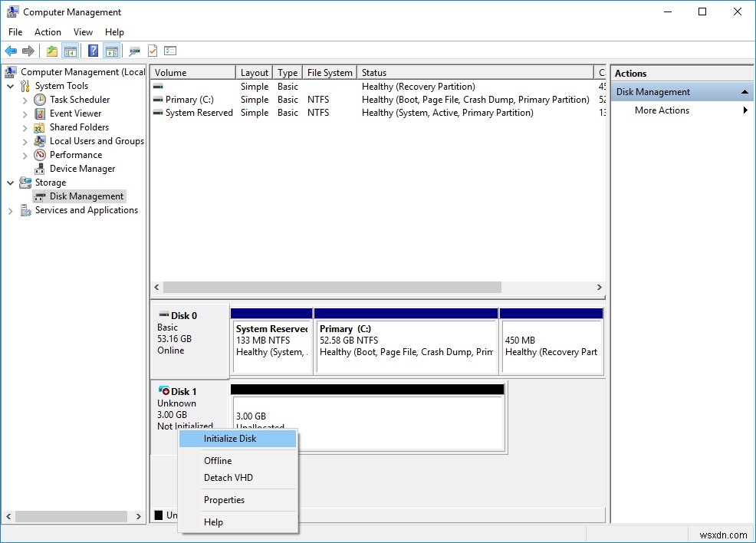Click the Device Manager icon
The image size is (756, 543).
[x=40, y=169]
